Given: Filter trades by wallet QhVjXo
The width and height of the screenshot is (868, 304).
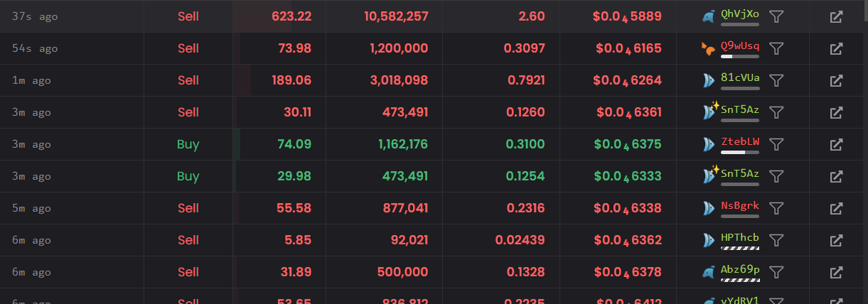Looking at the screenshot, I should point(776,16).
